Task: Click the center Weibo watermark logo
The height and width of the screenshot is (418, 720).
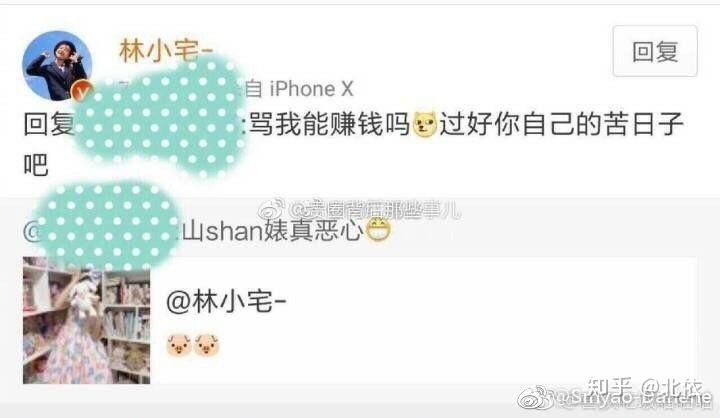Action: point(272,210)
